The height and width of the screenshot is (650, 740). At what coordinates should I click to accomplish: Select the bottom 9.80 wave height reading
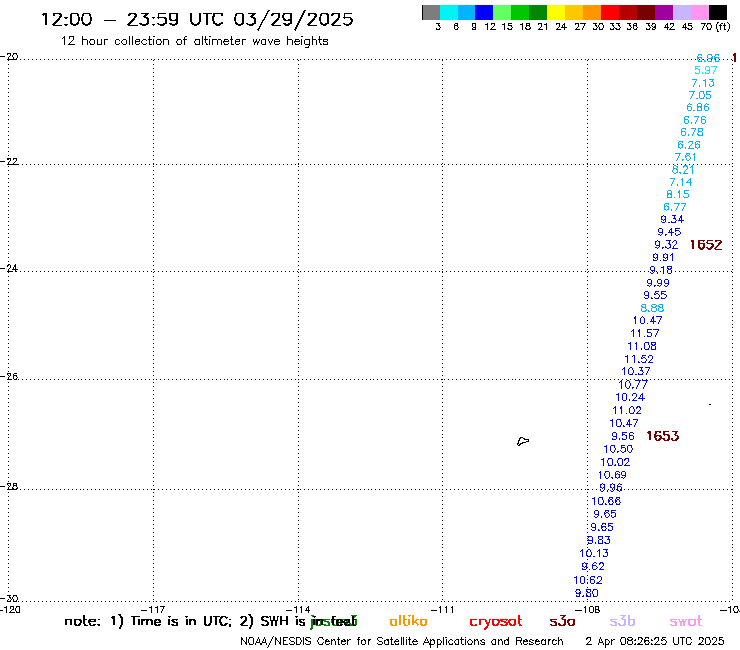(587, 593)
